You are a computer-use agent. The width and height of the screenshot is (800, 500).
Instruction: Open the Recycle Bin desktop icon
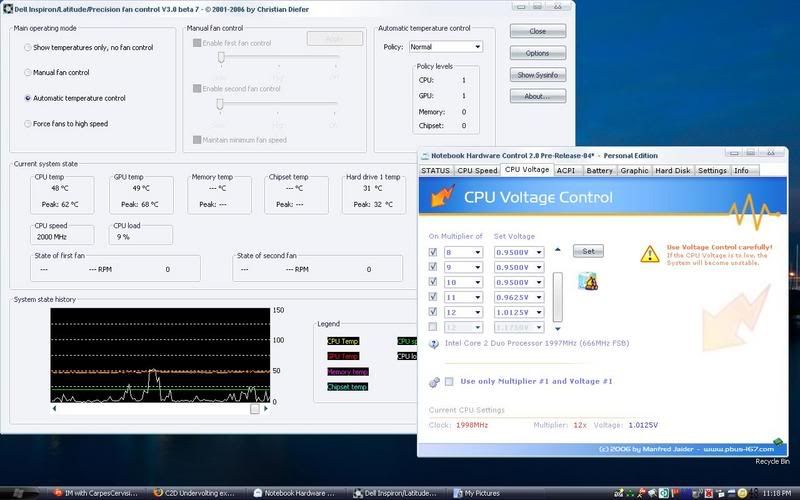772,461
